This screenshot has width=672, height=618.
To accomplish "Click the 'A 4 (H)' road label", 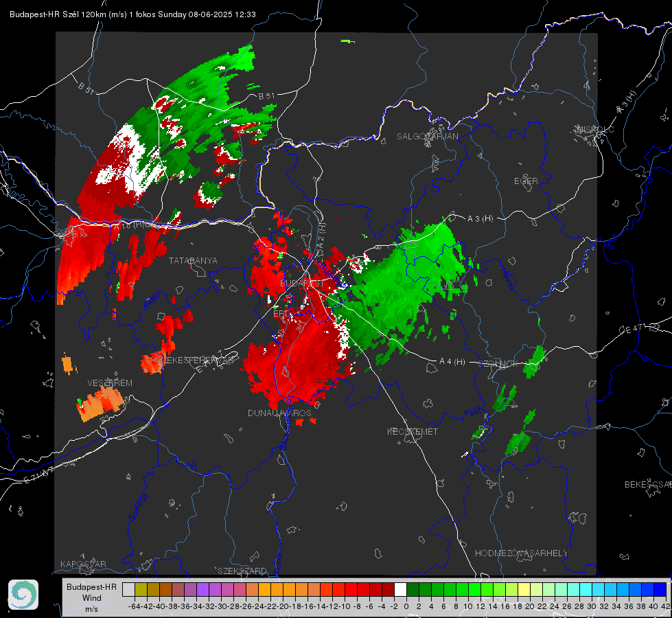I will pyautogui.click(x=452, y=361).
